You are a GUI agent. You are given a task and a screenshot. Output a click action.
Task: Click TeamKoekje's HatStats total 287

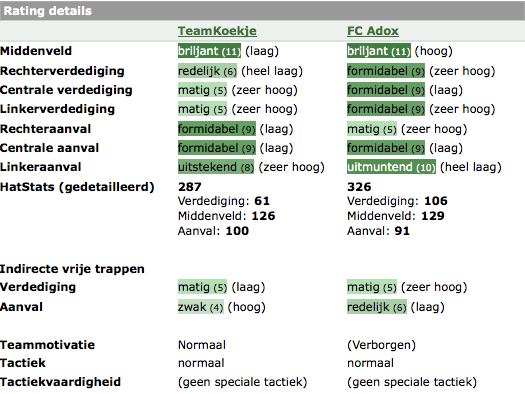pyautogui.click(x=190, y=187)
